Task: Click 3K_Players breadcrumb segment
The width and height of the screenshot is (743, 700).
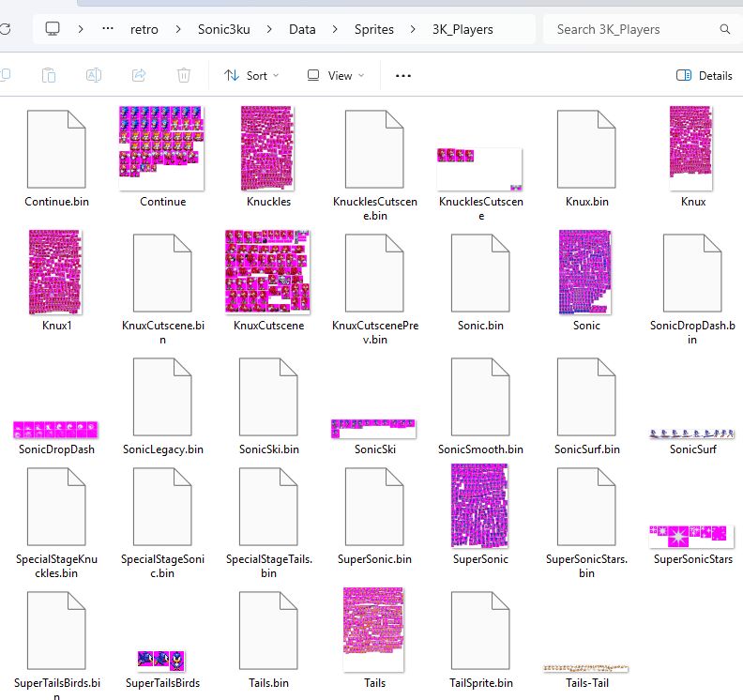Action: (462, 29)
